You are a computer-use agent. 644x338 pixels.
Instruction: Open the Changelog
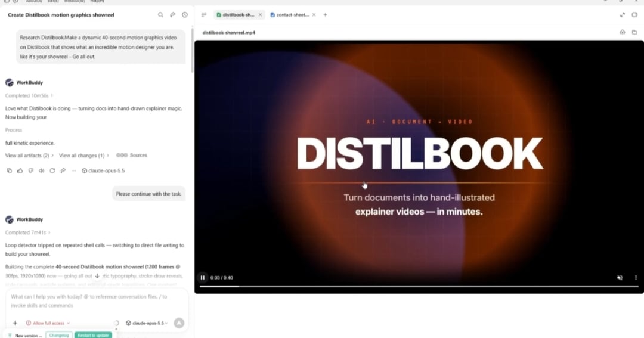pyautogui.click(x=58, y=335)
